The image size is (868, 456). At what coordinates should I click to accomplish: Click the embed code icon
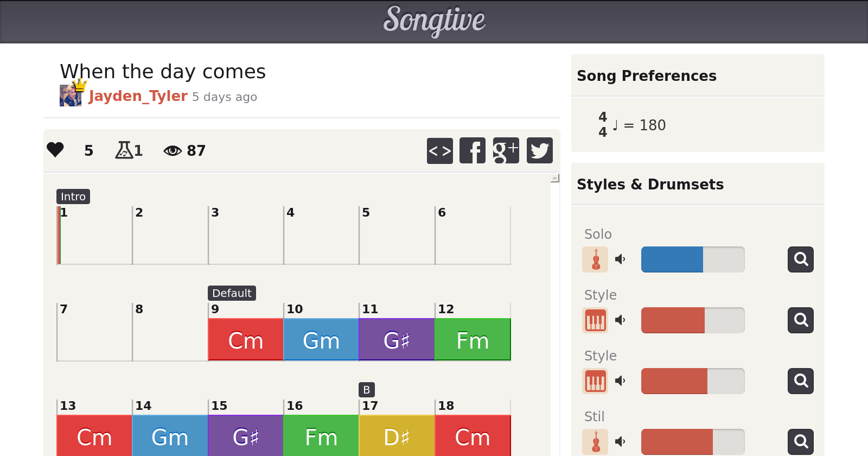coord(439,150)
